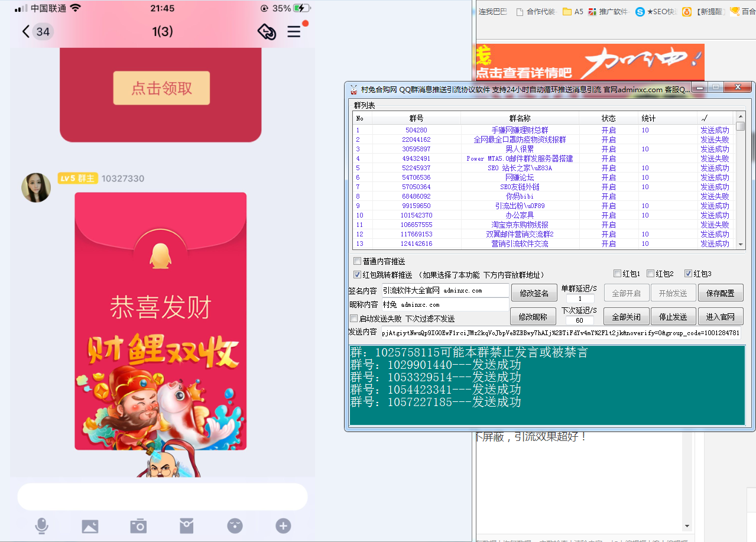
Task: Tap the camera icon in the chat toolbar
Action: click(x=138, y=525)
